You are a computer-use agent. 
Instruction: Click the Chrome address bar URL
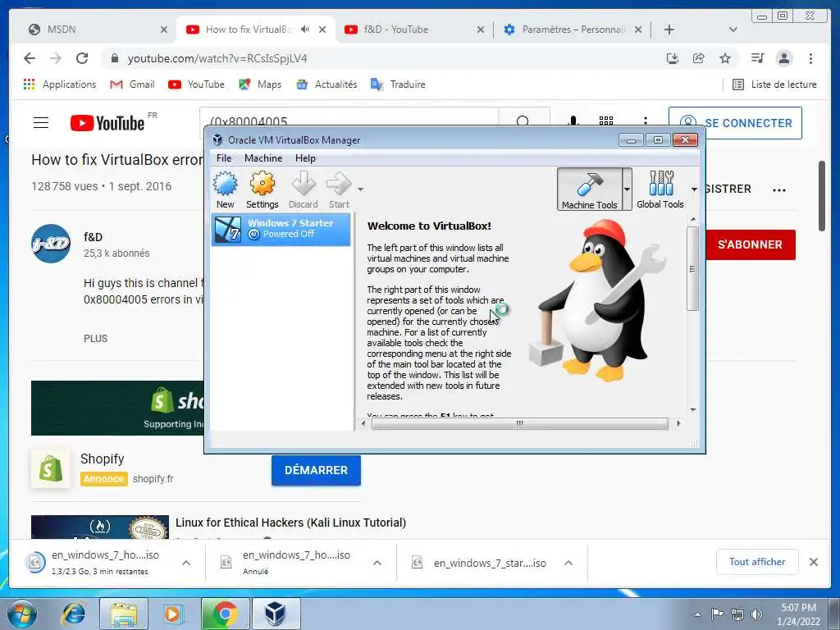pos(217,58)
